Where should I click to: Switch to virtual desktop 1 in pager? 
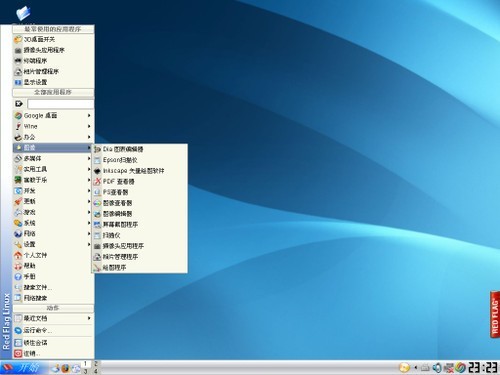point(86,364)
